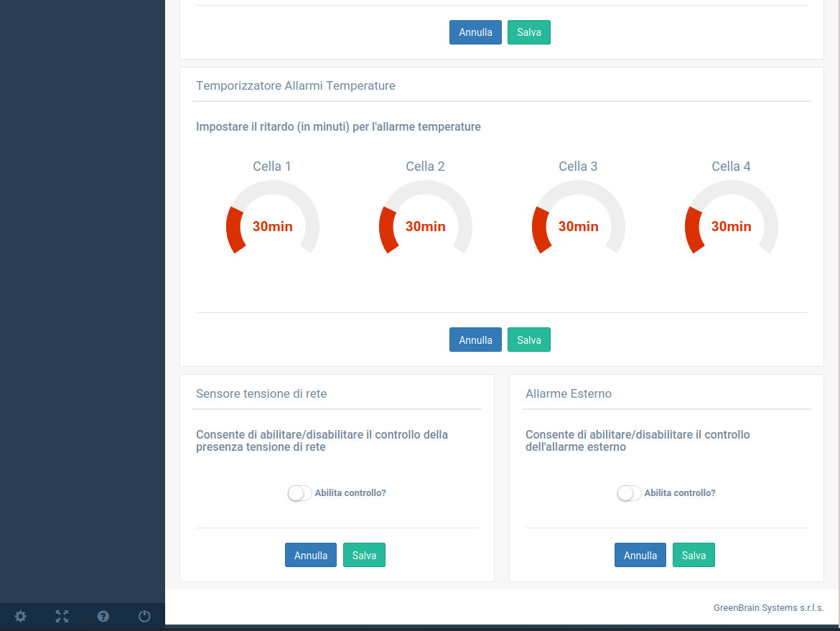Click the Cella 3 label

[x=578, y=167]
